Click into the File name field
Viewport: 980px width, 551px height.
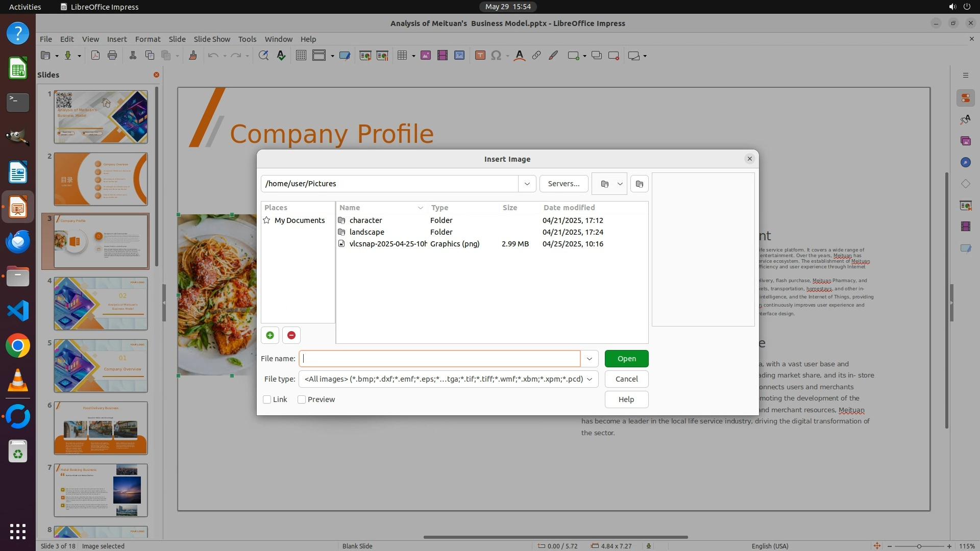[439, 359]
